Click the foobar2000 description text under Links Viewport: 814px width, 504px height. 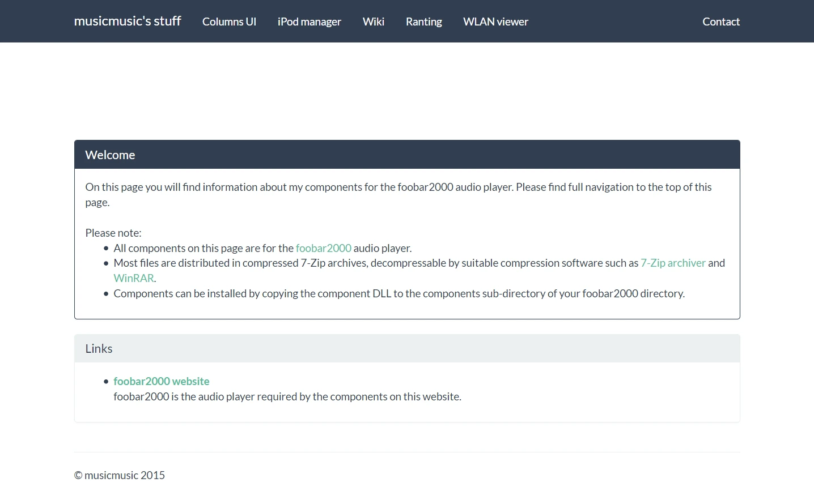(x=287, y=396)
